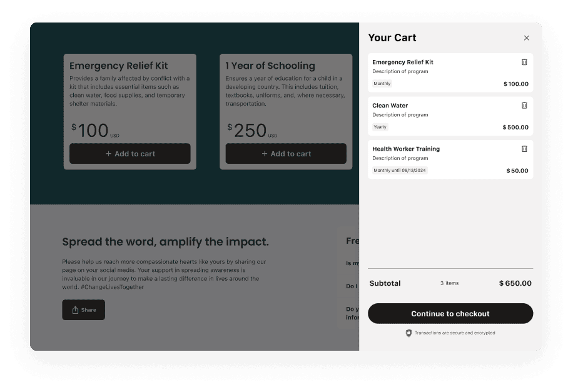Click the secure transaction shield icon

pos(408,333)
